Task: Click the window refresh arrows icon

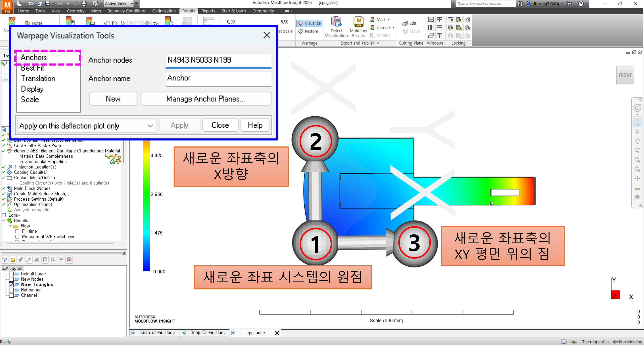Action: click(x=431, y=35)
